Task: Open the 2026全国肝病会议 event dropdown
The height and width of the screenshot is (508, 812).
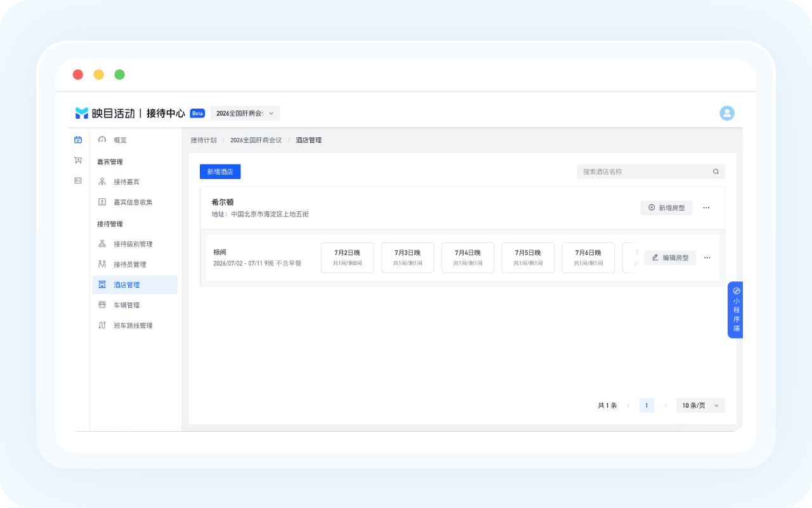Action: [245, 113]
